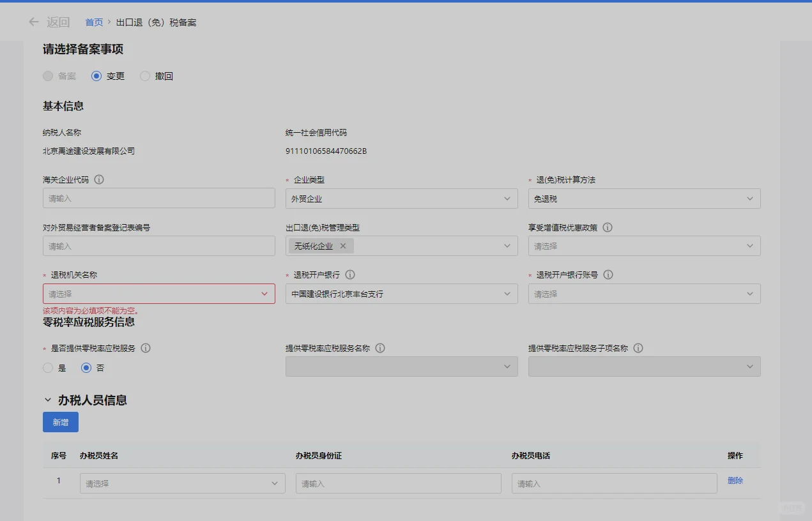This screenshot has height=521, width=812.
Task: Click 删除 to remove the first personnel row
Action: tap(734, 481)
